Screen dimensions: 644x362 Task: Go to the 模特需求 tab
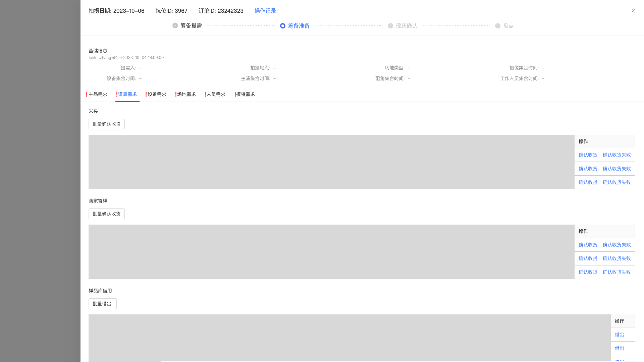[x=245, y=95]
